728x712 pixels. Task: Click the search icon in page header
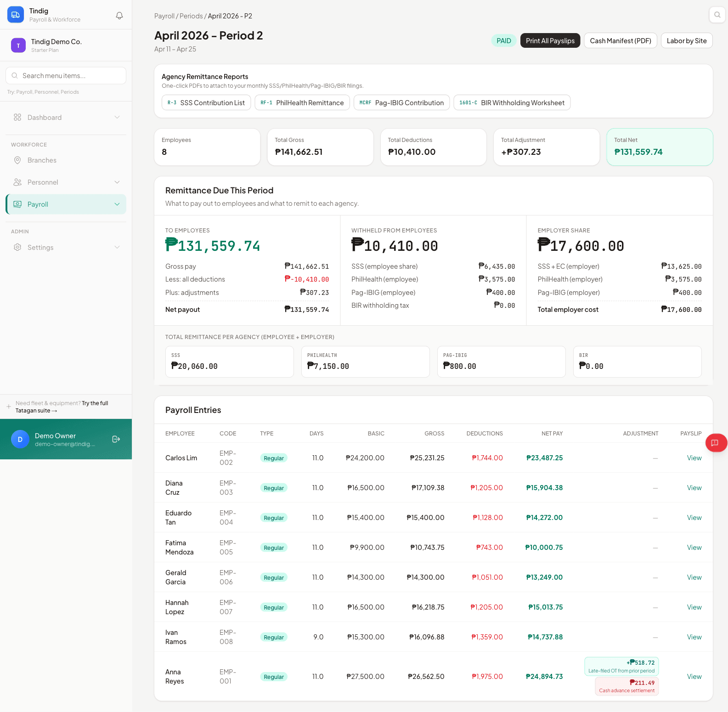pos(717,15)
